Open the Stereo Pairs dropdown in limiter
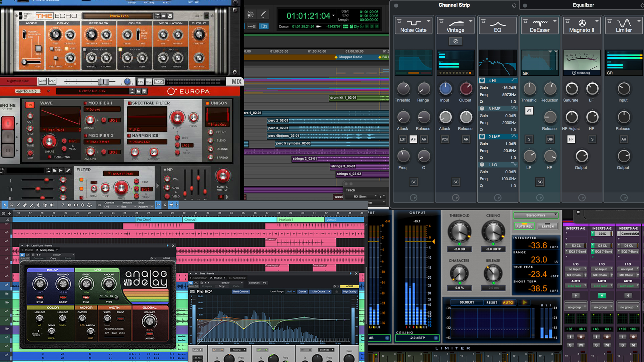 click(536, 215)
